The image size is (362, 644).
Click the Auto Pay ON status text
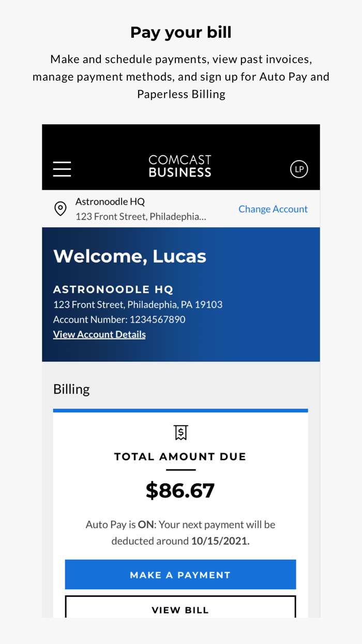pos(180,524)
